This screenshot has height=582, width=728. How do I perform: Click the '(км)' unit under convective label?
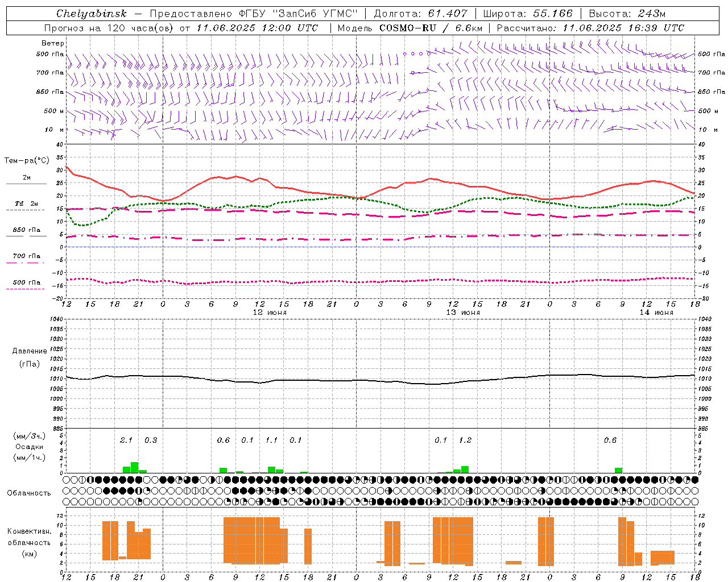click(30, 554)
